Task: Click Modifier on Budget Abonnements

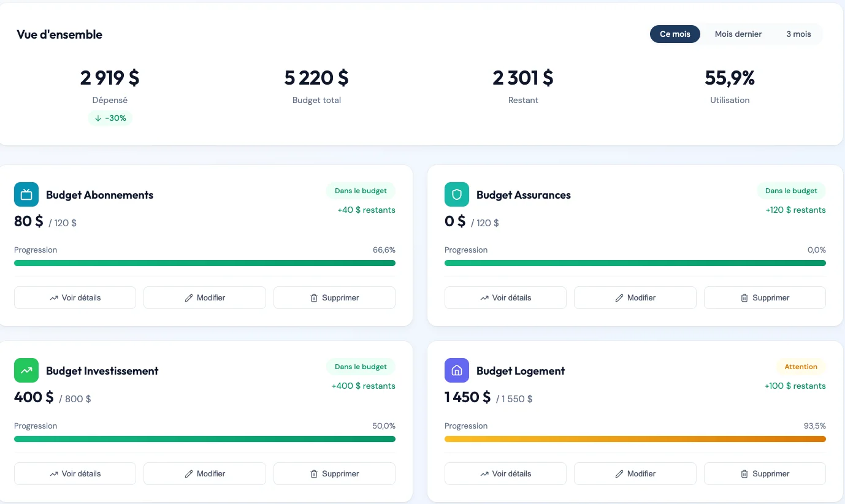Action: coord(204,297)
